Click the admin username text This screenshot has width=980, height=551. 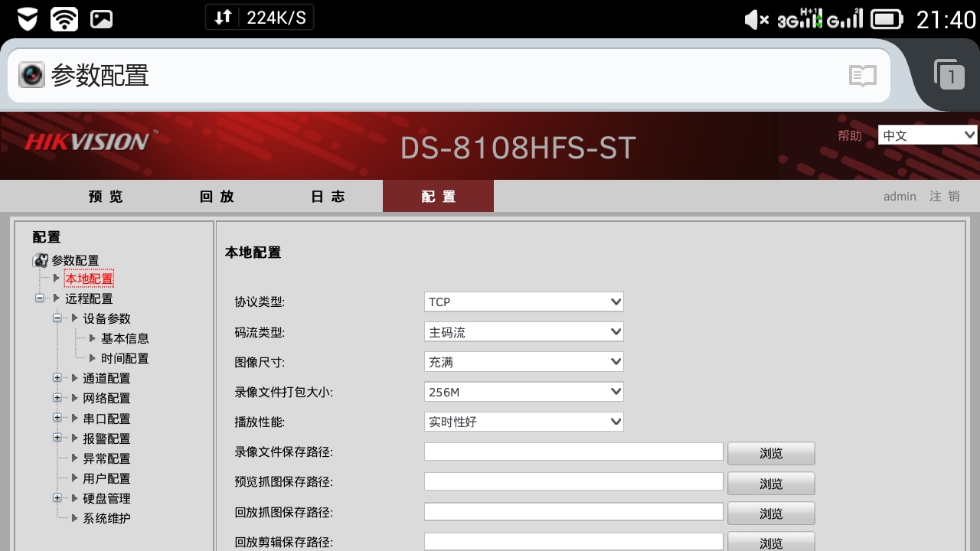[x=900, y=197]
